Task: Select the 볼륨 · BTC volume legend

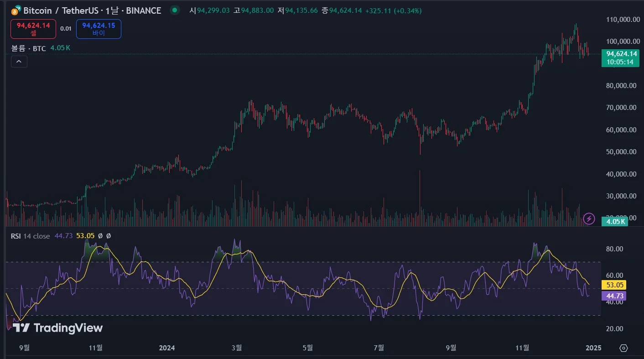Action: tap(28, 48)
